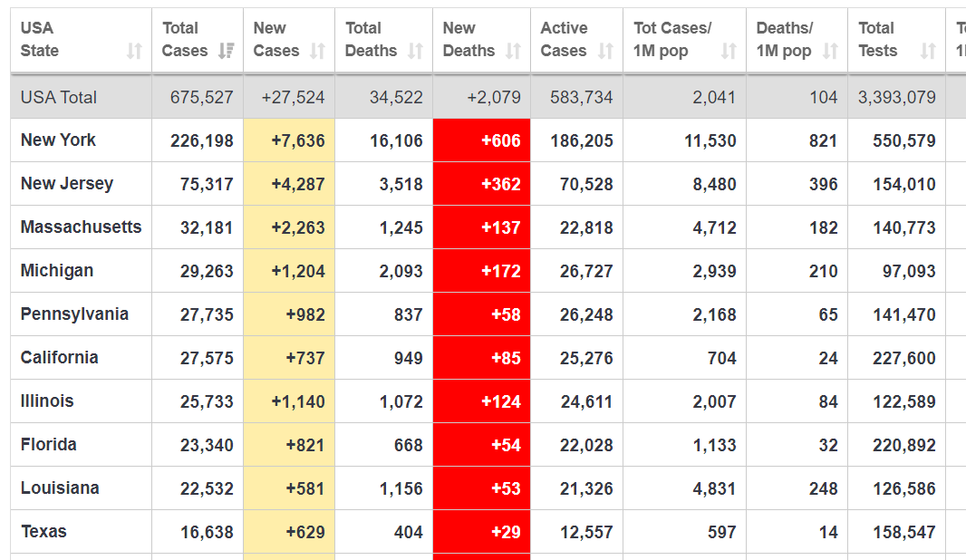
Task: Open the Illinois state row
Action: (x=47, y=401)
